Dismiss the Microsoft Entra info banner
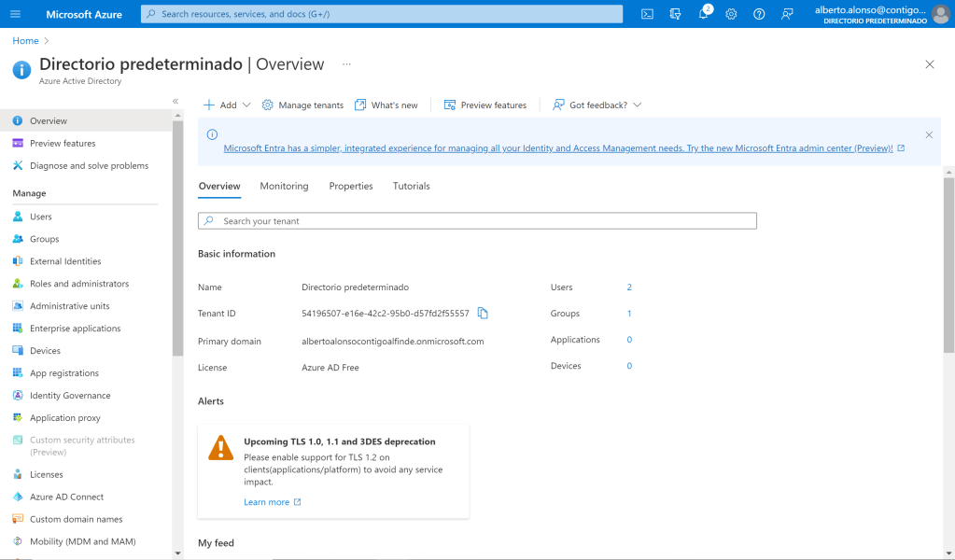Screen dimensions: 955x560 [x=929, y=134]
